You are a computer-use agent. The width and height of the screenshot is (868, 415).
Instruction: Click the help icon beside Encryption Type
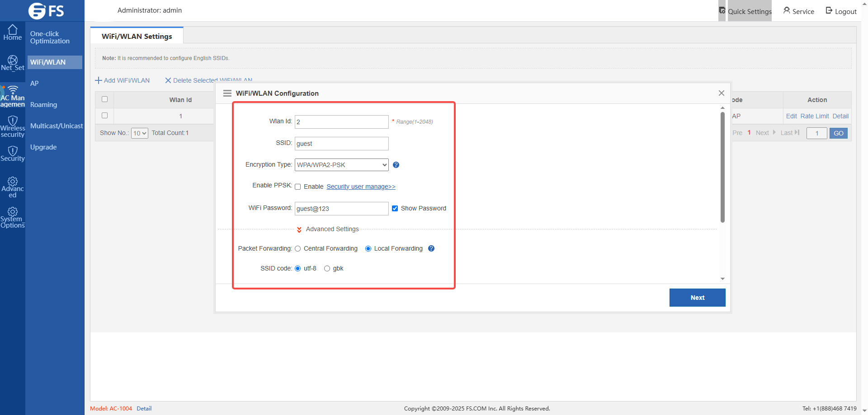pyautogui.click(x=396, y=165)
